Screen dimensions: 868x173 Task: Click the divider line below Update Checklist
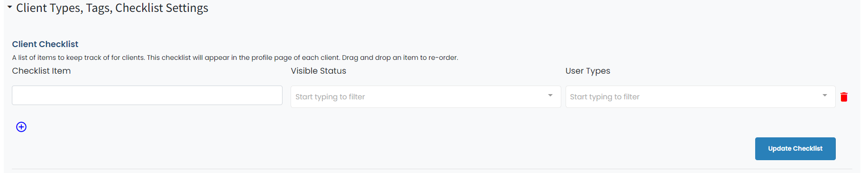pyautogui.click(x=432, y=169)
